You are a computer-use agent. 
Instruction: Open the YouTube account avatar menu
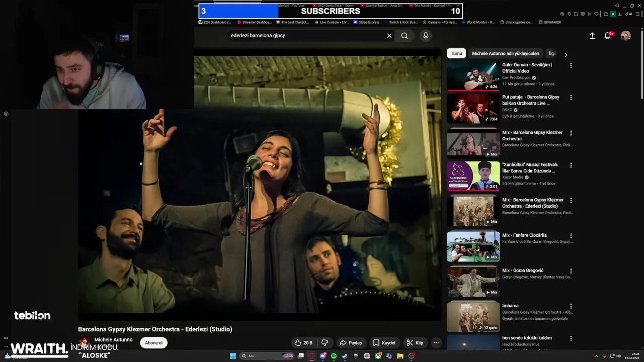[x=625, y=36]
